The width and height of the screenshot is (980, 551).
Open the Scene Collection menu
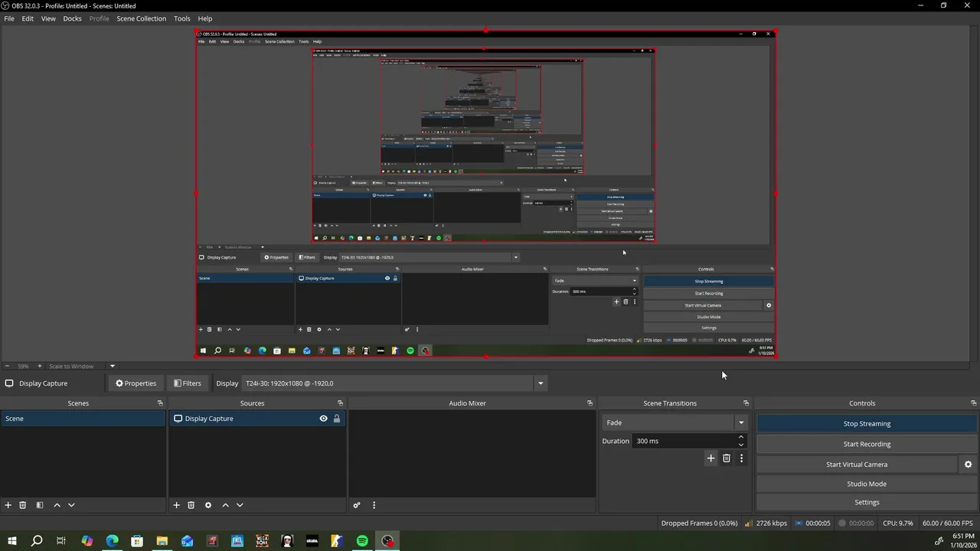[x=141, y=18]
